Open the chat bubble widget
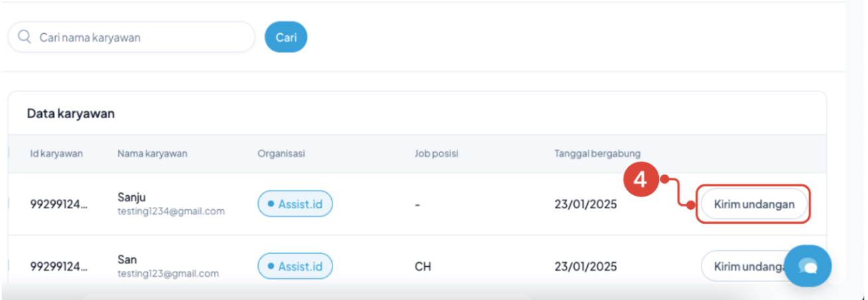868x300 pixels. coord(807,265)
